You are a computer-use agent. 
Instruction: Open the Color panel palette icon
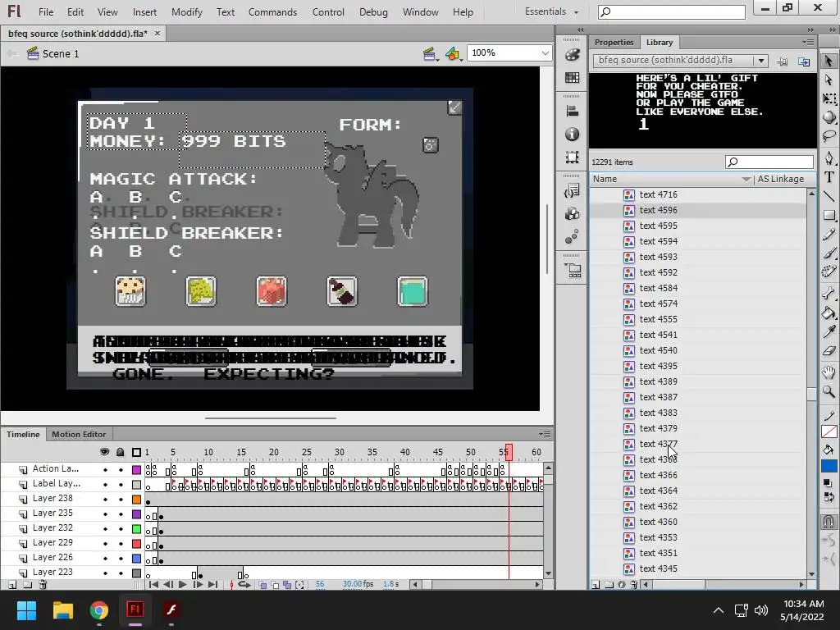tap(572, 55)
